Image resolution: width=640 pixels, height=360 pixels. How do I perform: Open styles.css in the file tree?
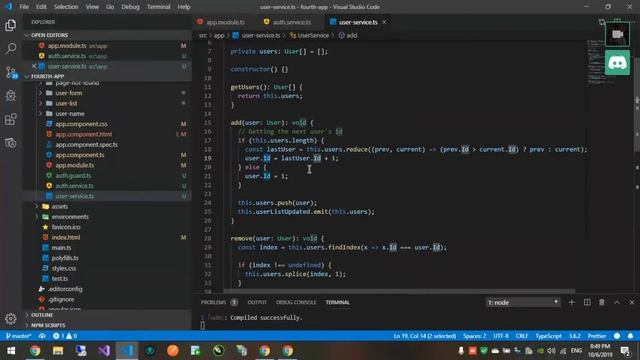click(63, 268)
